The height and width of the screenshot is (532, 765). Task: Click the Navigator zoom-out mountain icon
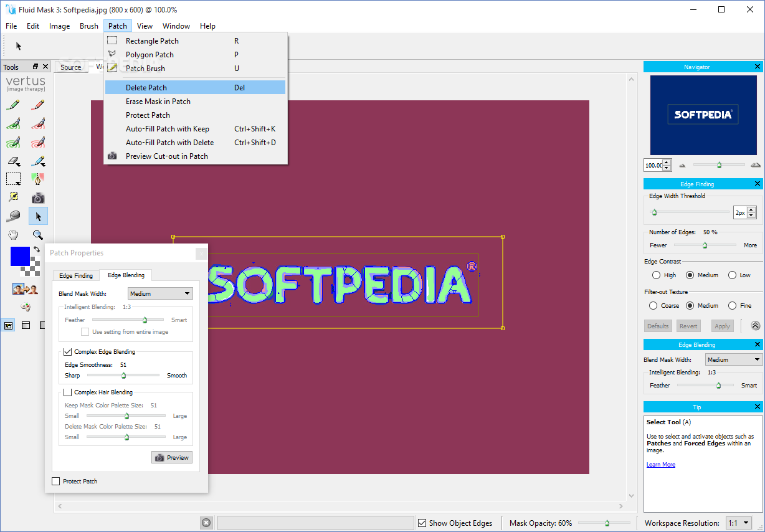click(x=682, y=165)
